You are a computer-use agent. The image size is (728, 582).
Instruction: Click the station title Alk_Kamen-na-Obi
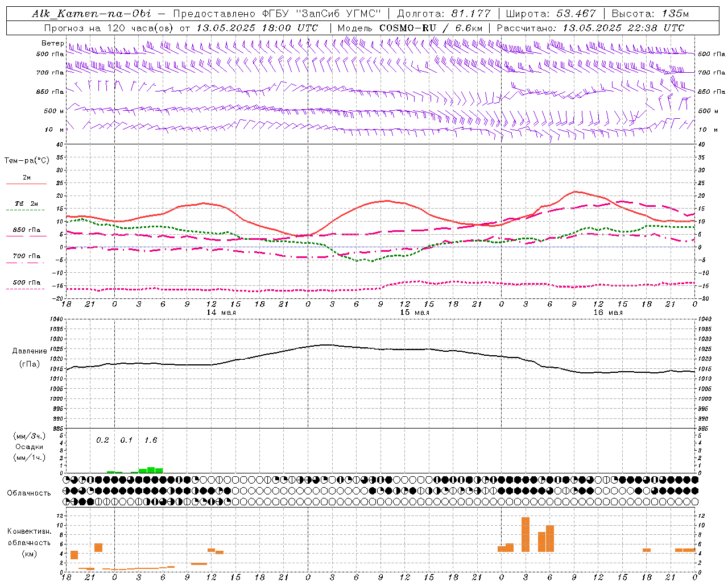coord(92,14)
